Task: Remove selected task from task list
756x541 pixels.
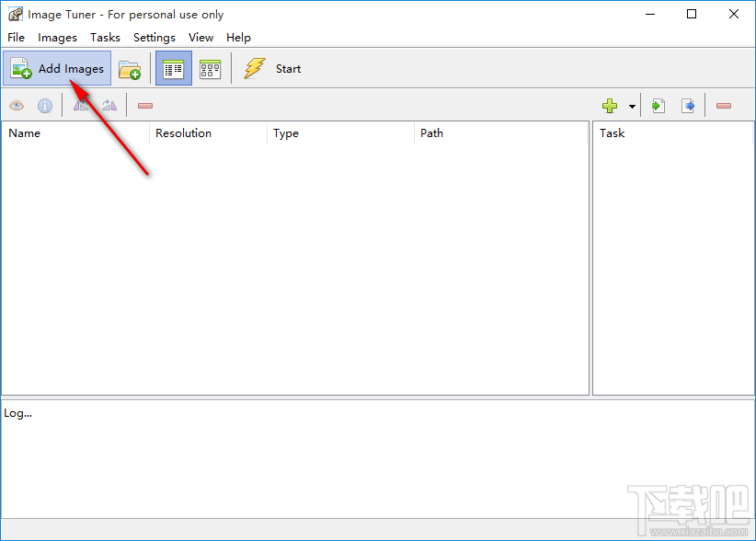Action: click(x=724, y=106)
